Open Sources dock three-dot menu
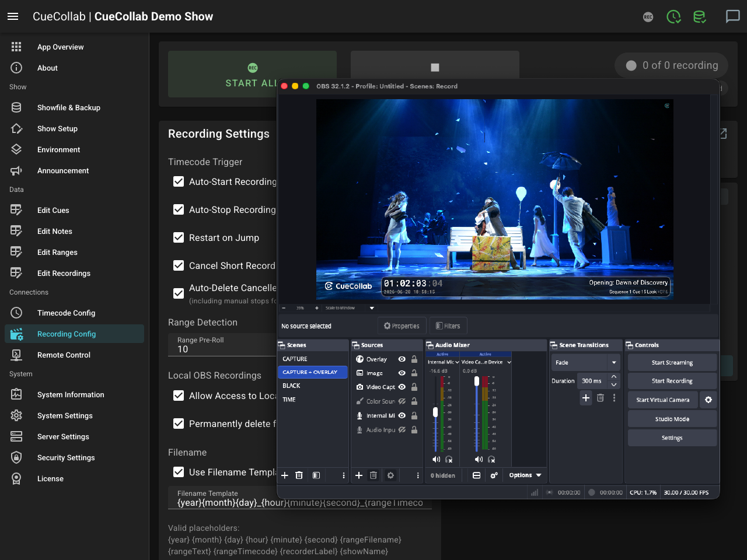This screenshot has height=560, width=747. (418, 475)
